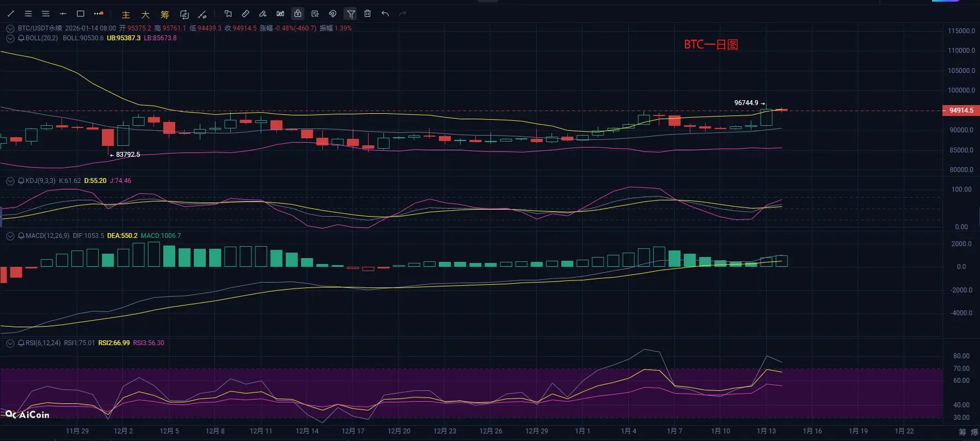This screenshot has height=441, width=980.
Task: Select the trend line drawing tool
Action: (10, 14)
